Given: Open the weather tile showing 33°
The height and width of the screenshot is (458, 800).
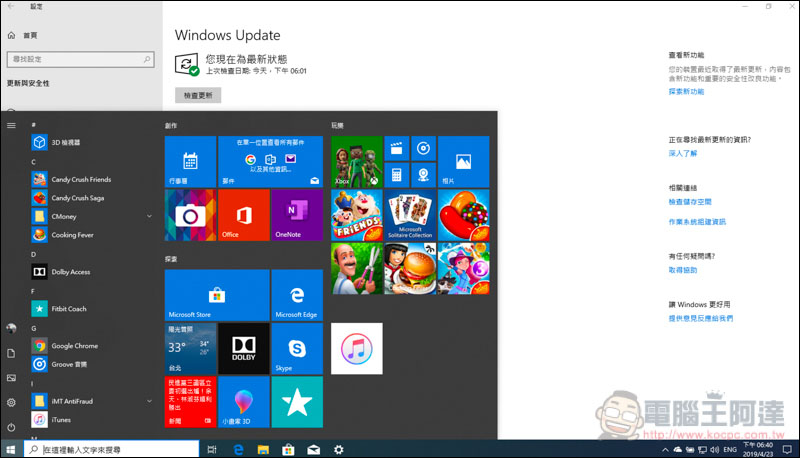Looking at the screenshot, I should (190, 349).
